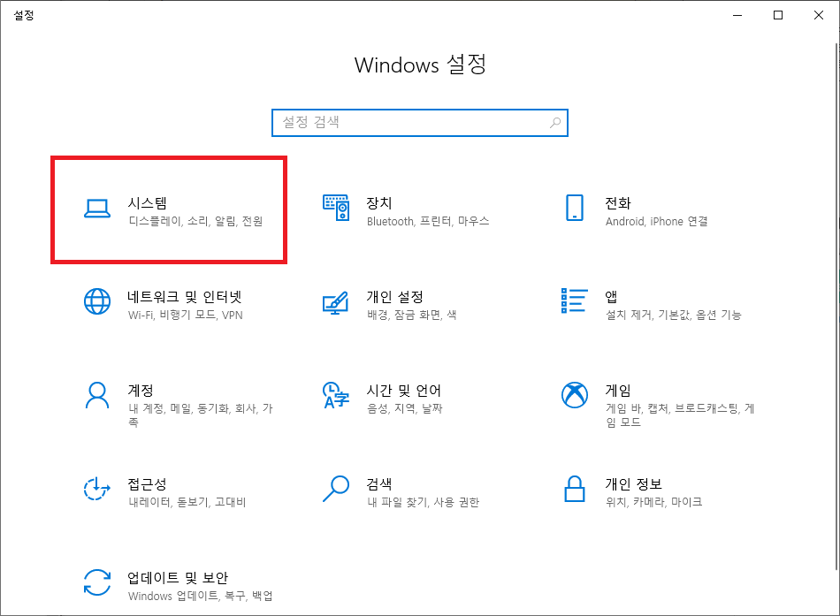
Task: Select the 시간 및 언어 heading
Action: 404,391
